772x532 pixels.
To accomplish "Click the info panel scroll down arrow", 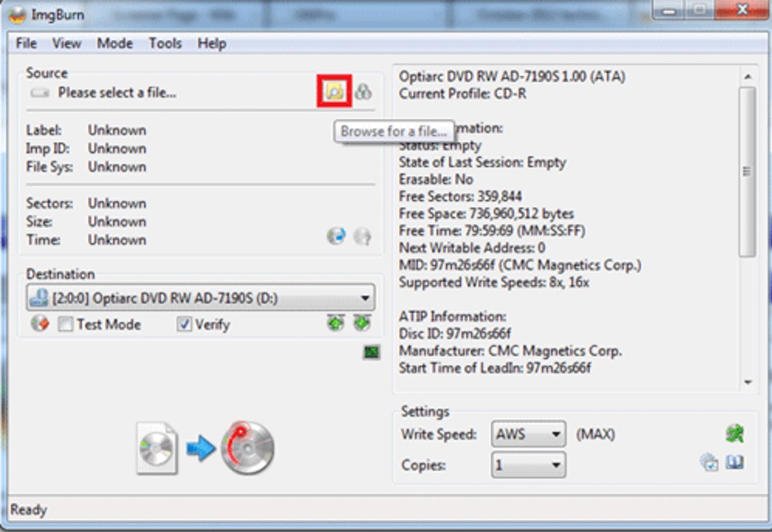I will [x=748, y=382].
